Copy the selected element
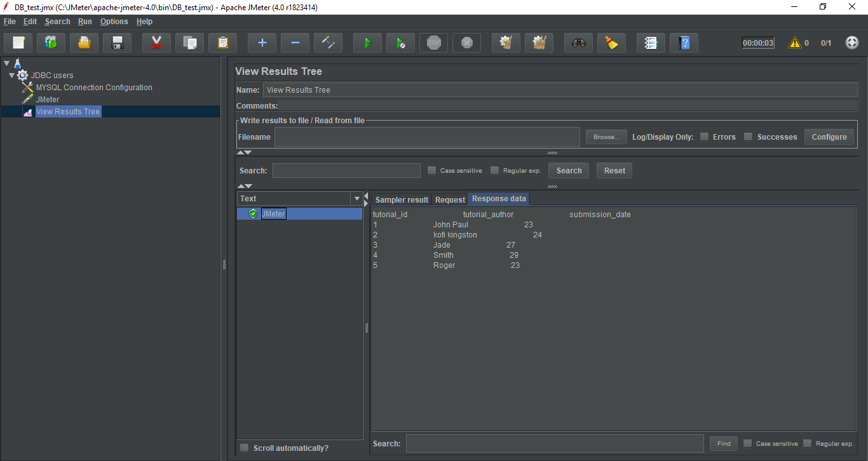 (x=190, y=43)
